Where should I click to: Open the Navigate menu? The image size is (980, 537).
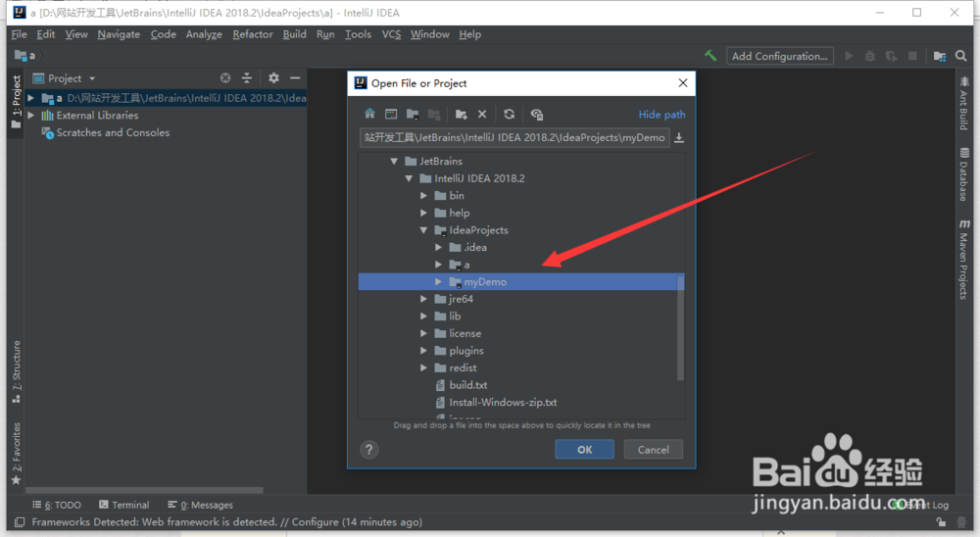tap(119, 34)
